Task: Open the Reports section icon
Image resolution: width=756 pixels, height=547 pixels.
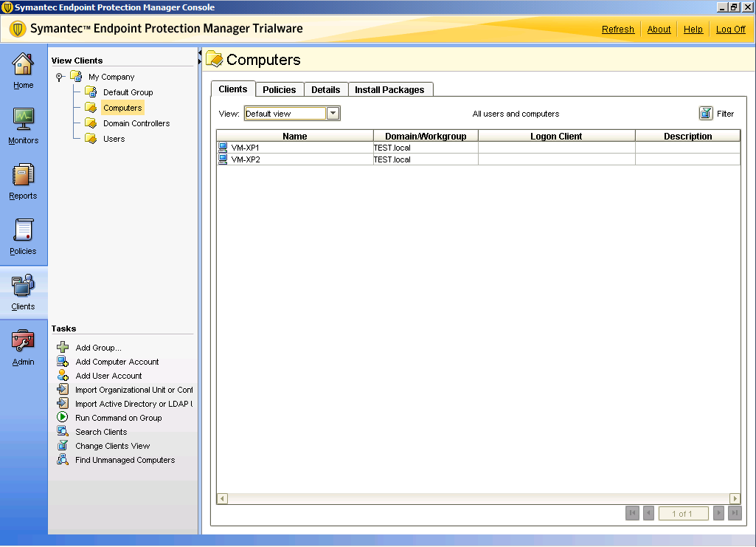Action: click(x=23, y=175)
